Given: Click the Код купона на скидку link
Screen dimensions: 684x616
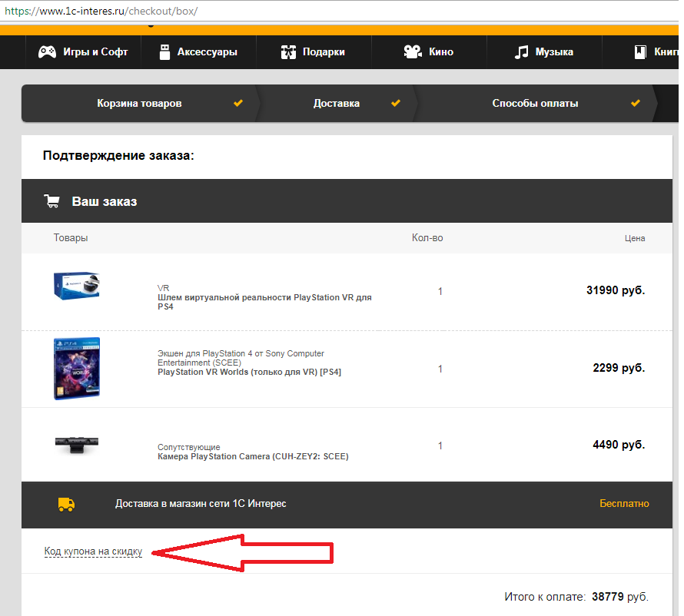Looking at the screenshot, I should click(x=93, y=551).
